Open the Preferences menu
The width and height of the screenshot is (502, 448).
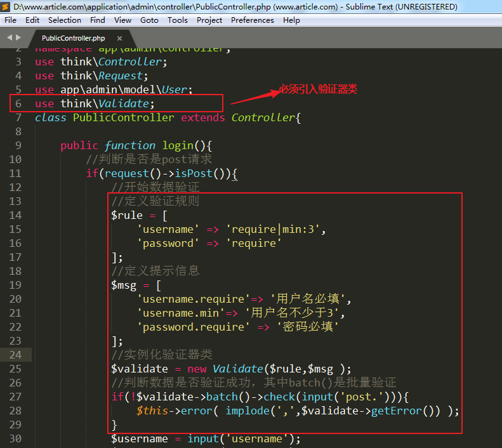point(253,20)
